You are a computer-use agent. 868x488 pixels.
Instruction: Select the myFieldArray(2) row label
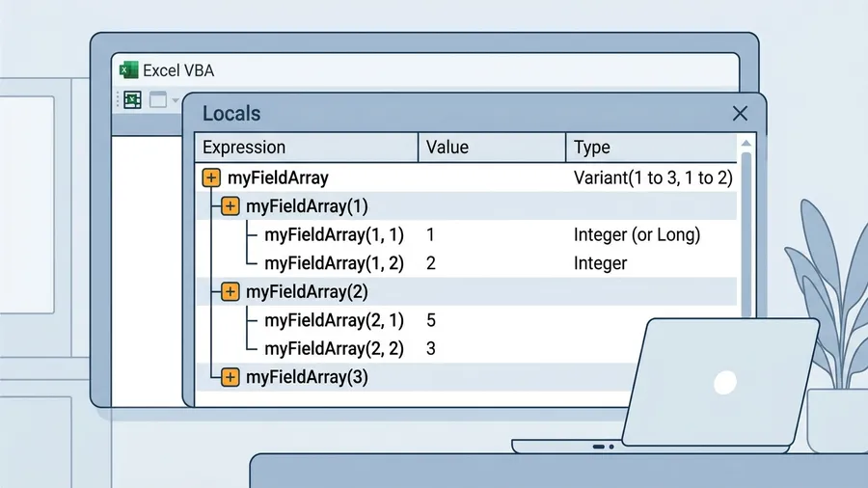(308, 292)
